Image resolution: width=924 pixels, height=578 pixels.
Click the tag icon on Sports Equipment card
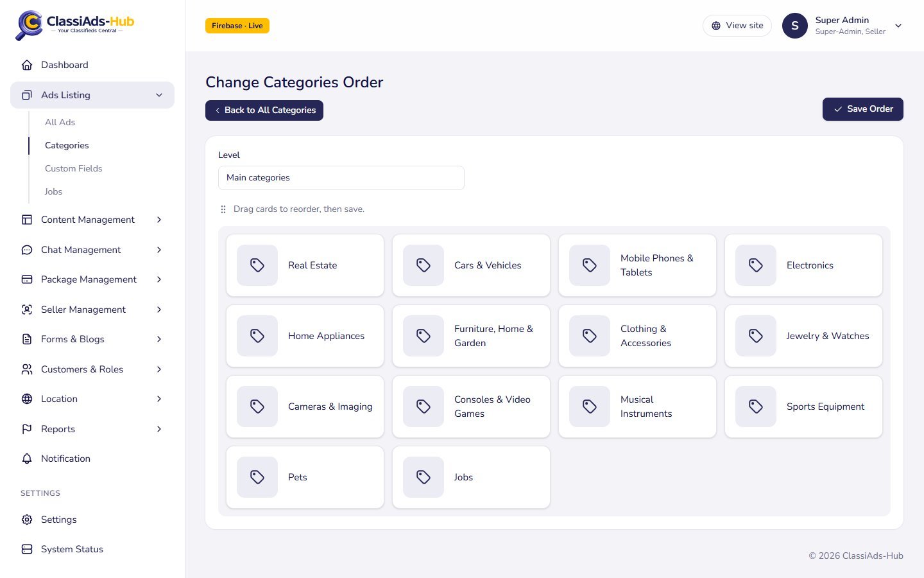(756, 407)
